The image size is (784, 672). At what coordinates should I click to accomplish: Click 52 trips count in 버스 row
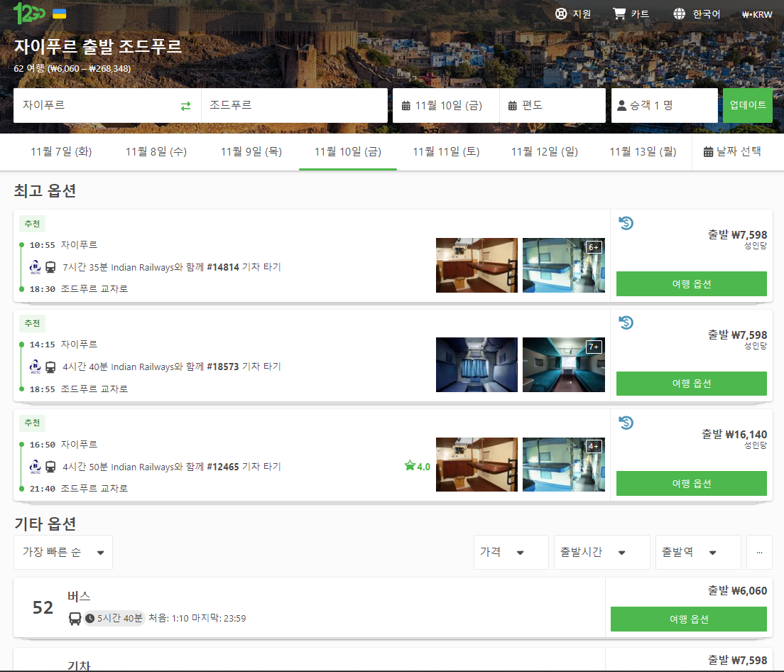click(x=43, y=607)
